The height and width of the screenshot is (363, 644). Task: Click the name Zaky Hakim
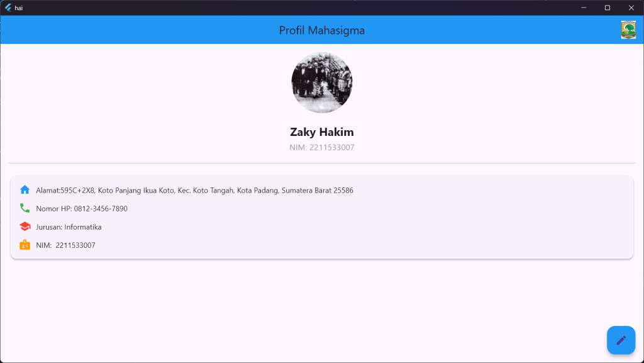click(322, 132)
